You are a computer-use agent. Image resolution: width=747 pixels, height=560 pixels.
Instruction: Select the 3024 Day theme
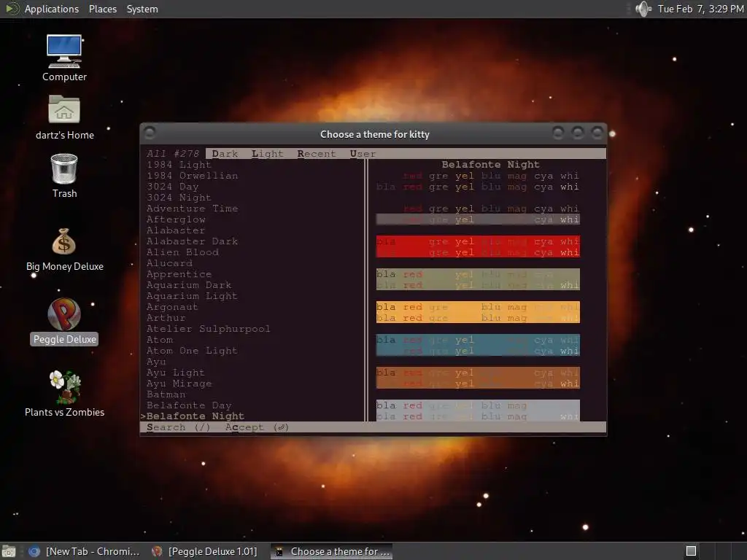pyautogui.click(x=172, y=187)
